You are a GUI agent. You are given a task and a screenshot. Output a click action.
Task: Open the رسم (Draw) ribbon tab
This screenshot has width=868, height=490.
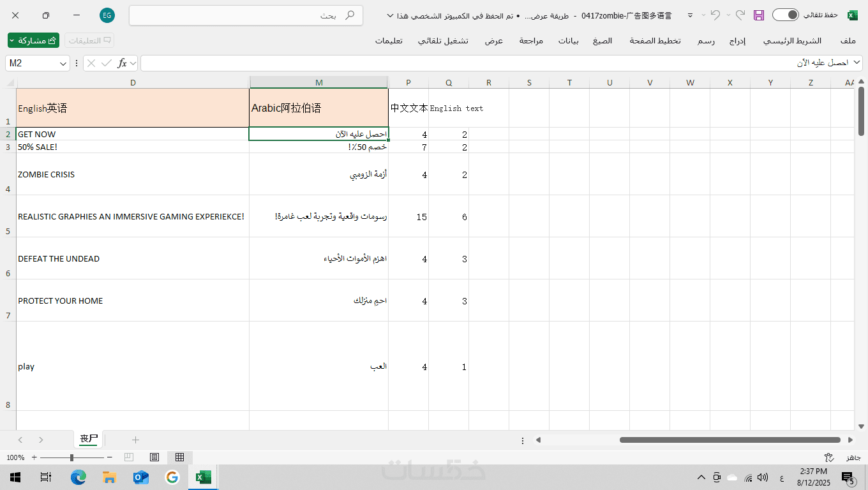(x=706, y=41)
